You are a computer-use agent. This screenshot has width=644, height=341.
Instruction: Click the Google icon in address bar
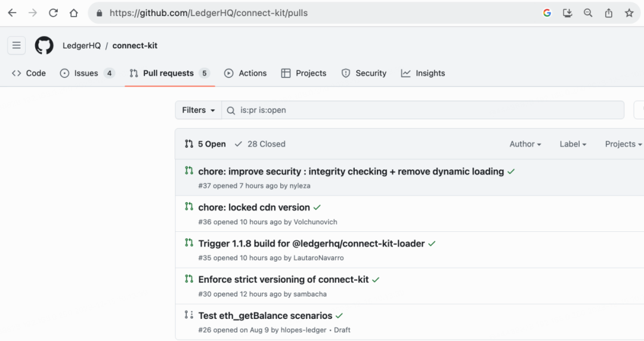point(547,13)
